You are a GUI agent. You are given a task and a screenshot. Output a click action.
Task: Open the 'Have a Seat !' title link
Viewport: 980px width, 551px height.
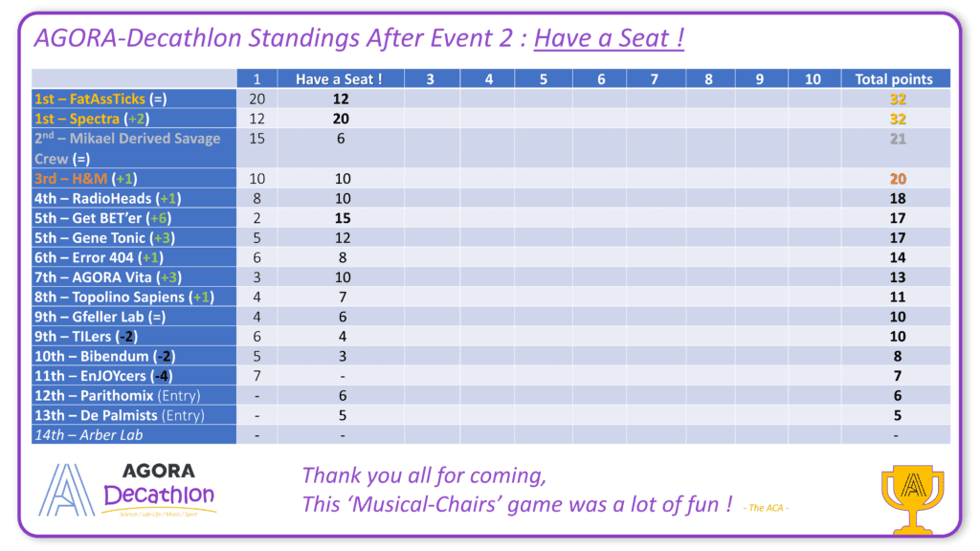coord(609,38)
